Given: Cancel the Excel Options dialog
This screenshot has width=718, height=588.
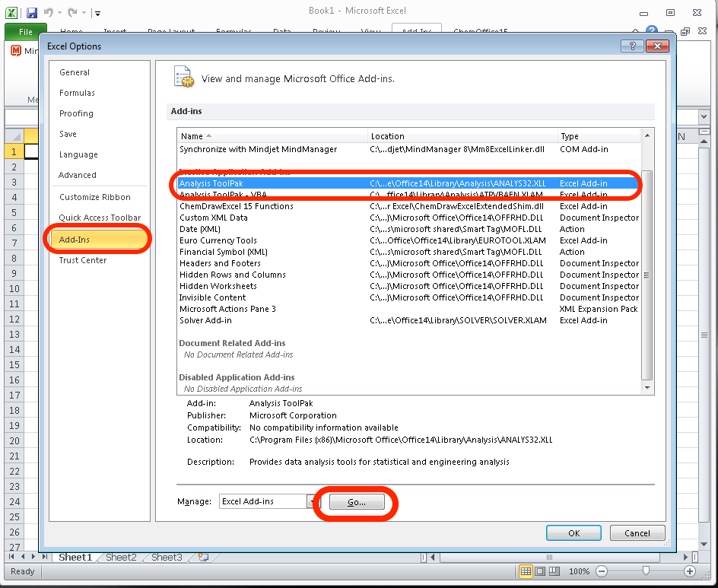Looking at the screenshot, I should [637, 533].
